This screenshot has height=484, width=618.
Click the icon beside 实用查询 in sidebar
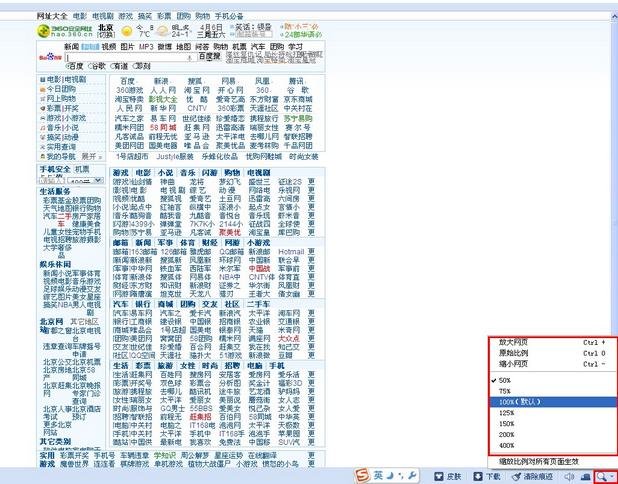coord(43,147)
